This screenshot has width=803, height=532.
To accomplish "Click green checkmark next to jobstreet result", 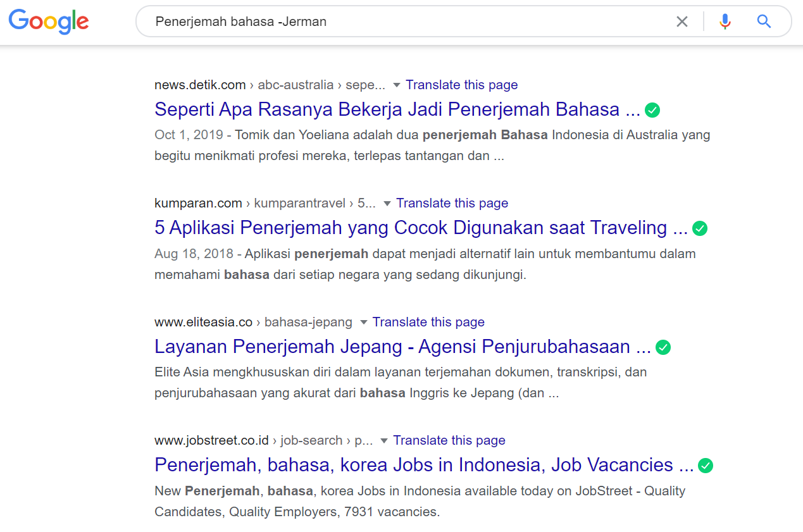I will (706, 466).
